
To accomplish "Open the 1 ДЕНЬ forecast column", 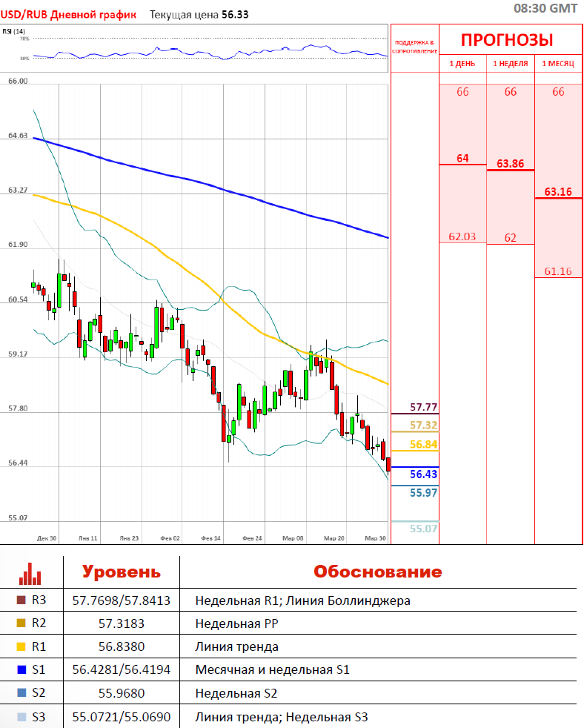I will pos(462,64).
